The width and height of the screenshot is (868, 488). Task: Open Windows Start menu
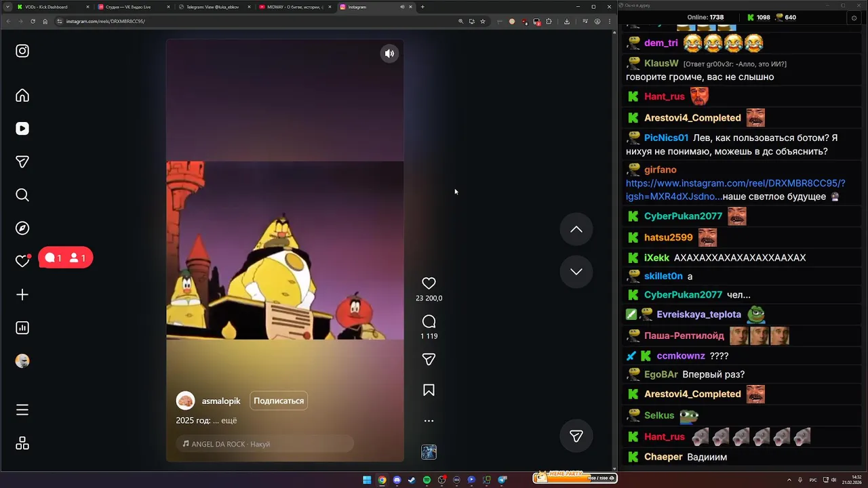pyautogui.click(x=367, y=480)
